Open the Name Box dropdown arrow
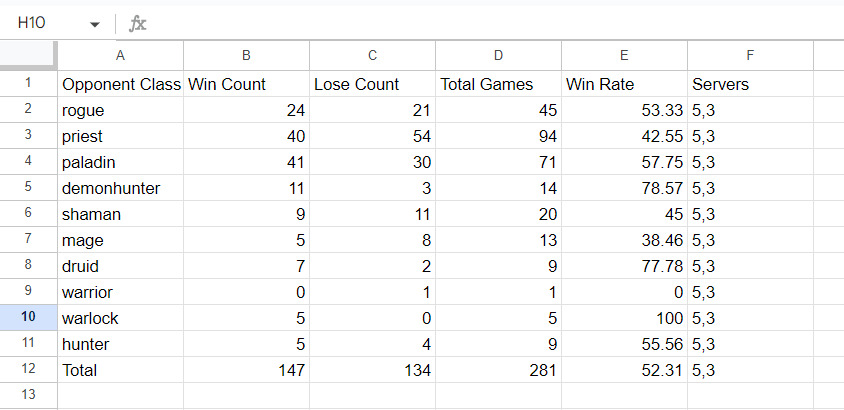This screenshot has width=844, height=410. [x=95, y=23]
